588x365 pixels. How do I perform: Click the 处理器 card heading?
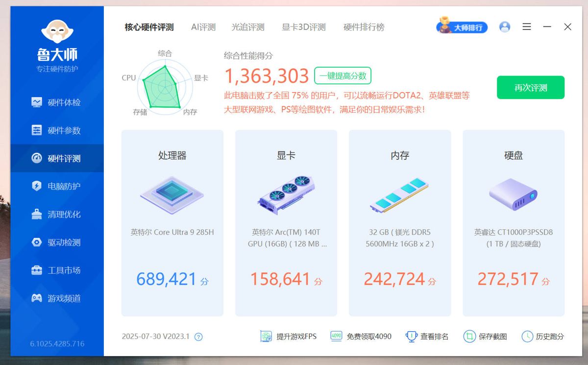172,156
